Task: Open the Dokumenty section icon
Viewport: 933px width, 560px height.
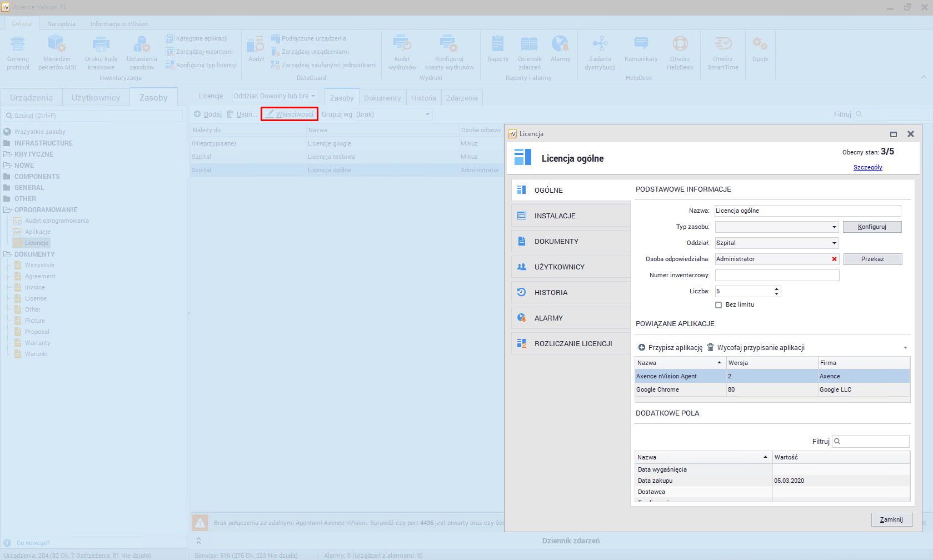Action: [522, 242]
